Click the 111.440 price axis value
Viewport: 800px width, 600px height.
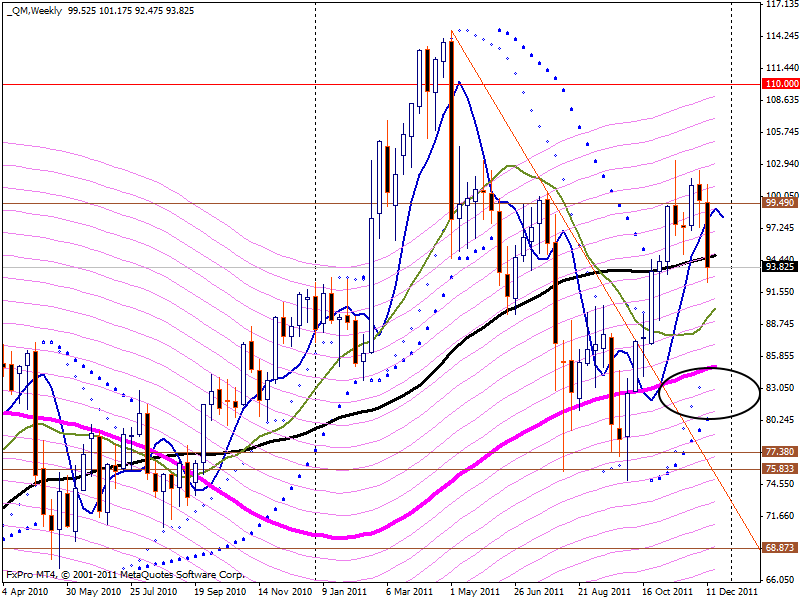click(782, 67)
